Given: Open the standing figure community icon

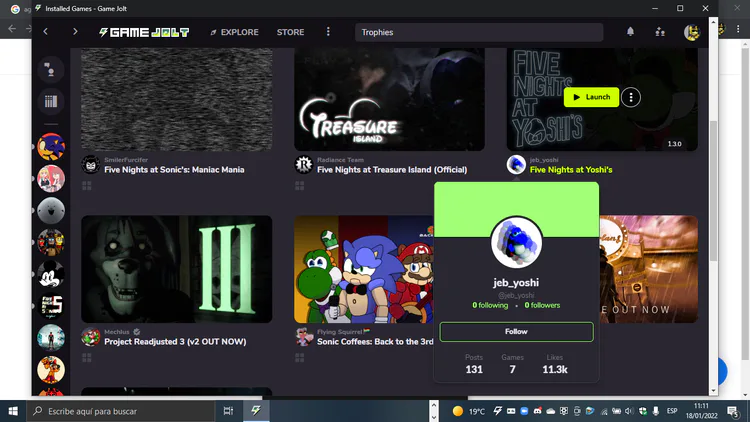Looking at the screenshot, I should 51,338.
